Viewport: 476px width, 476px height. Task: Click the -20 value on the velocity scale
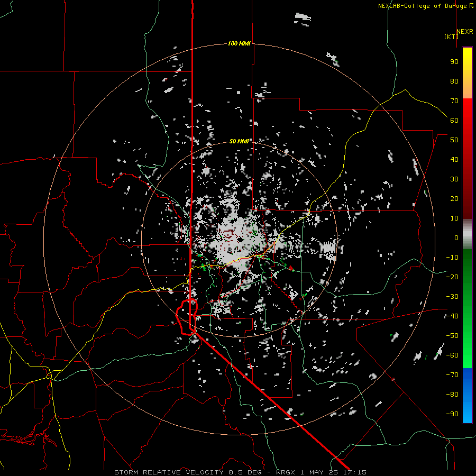[452, 277]
